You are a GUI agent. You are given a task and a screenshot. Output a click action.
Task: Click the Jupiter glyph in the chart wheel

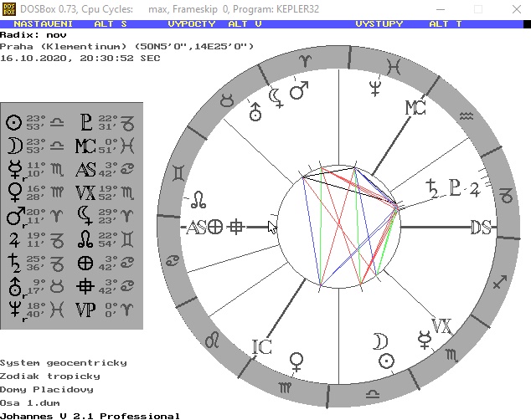tap(475, 189)
